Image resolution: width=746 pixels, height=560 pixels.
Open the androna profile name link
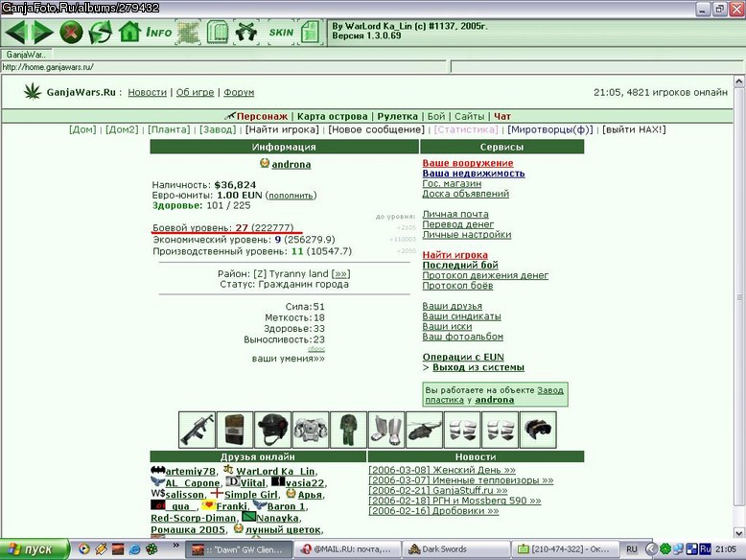pos(291,164)
